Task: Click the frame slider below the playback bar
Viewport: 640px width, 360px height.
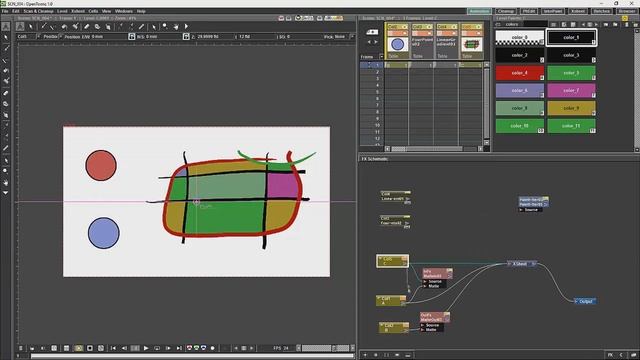Action: coord(192,356)
